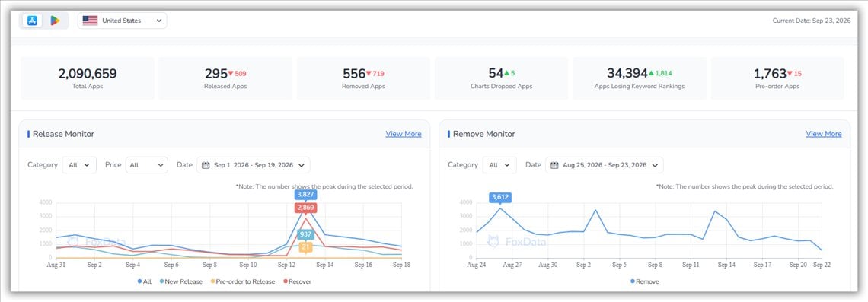The width and height of the screenshot is (868, 302).
Task: Click the green 1,814 increase indicator
Action: click(x=660, y=73)
